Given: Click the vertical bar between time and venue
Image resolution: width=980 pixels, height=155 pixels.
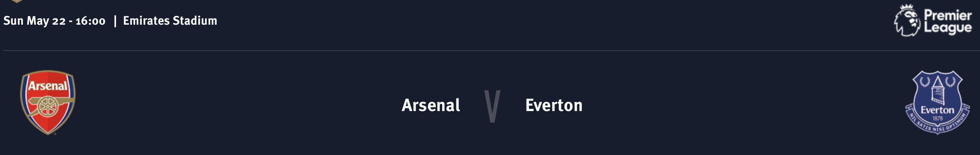Looking at the screenshot, I should pos(115,21).
